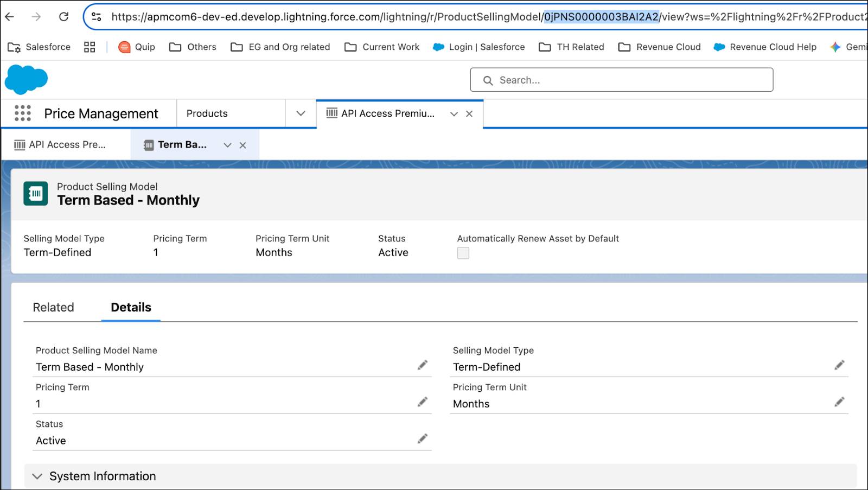The image size is (868, 490).
Task: Open the App Launcher dots grid
Action: 23,113
